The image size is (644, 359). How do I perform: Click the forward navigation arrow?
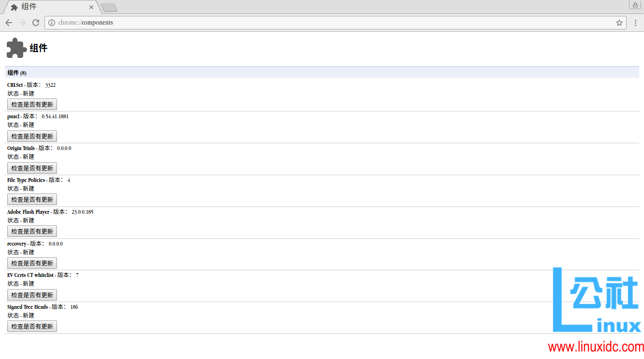(x=22, y=23)
